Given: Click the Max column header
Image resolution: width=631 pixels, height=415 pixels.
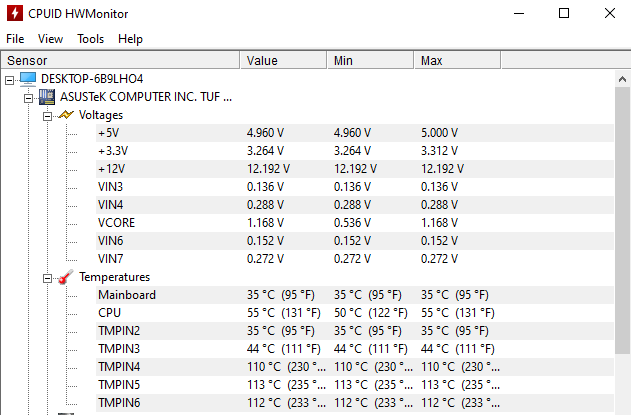Looking at the screenshot, I should tap(458, 60).
